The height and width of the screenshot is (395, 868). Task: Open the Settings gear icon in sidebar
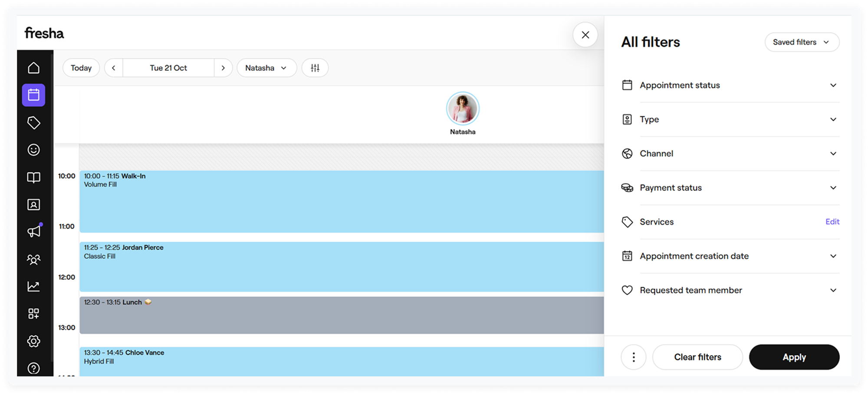[33, 341]
